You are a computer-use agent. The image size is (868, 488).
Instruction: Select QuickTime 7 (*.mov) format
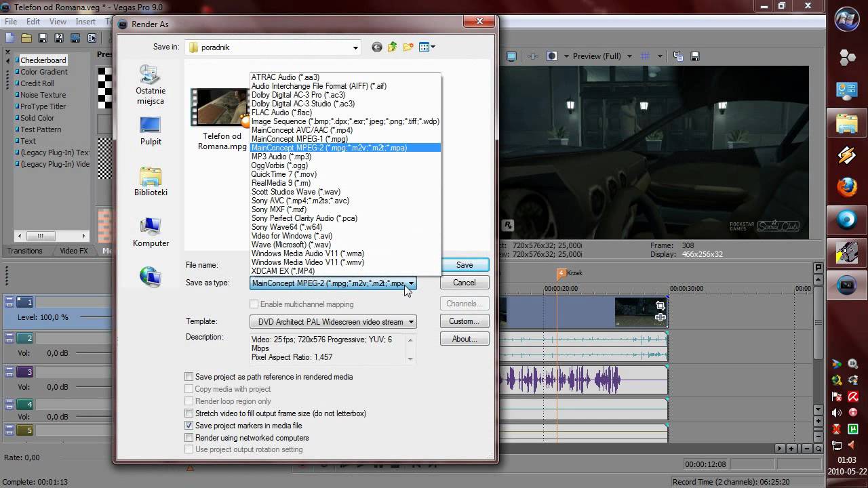pos(283,174)
